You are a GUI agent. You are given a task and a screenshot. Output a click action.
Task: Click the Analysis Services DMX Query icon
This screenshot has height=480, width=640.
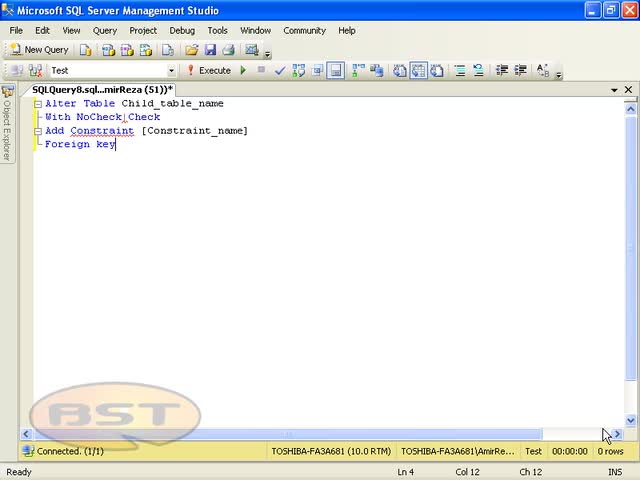127,50
